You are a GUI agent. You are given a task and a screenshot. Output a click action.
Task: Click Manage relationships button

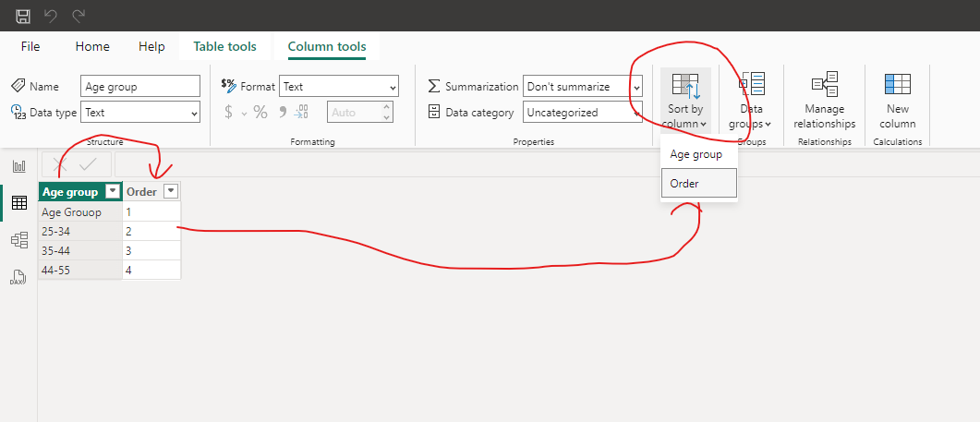pyautogui.click(x=825, y=100)
